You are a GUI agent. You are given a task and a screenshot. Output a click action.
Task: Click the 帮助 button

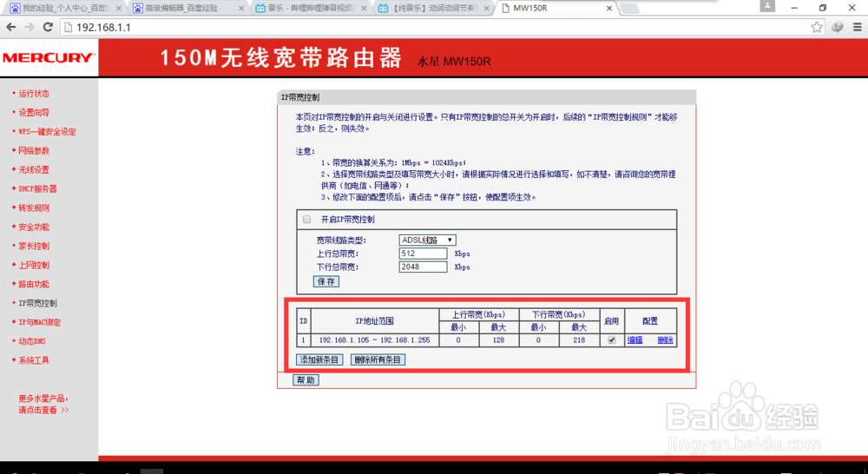306,380
